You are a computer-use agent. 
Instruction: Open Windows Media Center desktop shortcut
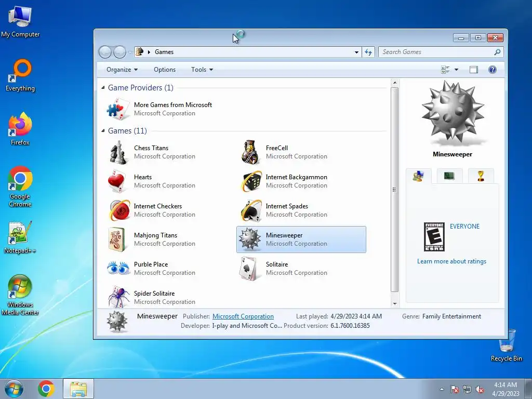pos(20,295)
